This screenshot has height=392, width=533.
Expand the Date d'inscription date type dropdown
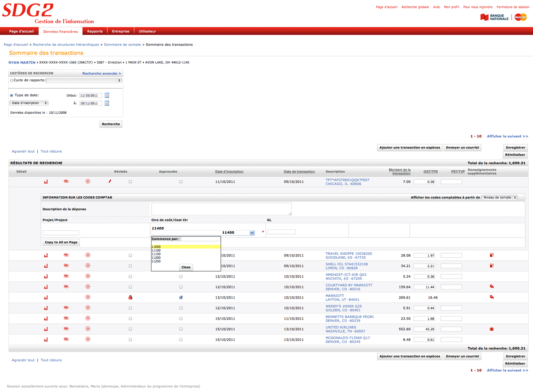click(29, 103)
